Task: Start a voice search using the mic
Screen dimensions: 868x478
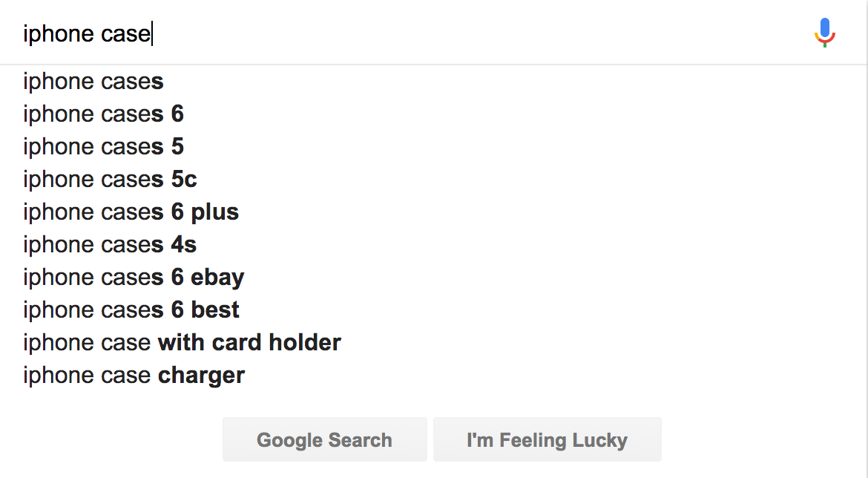Action: (x=824, y=33)
